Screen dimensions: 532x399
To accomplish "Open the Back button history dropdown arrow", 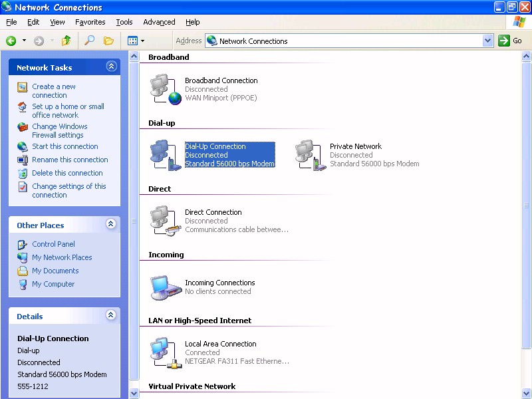I will coord(24,41).
